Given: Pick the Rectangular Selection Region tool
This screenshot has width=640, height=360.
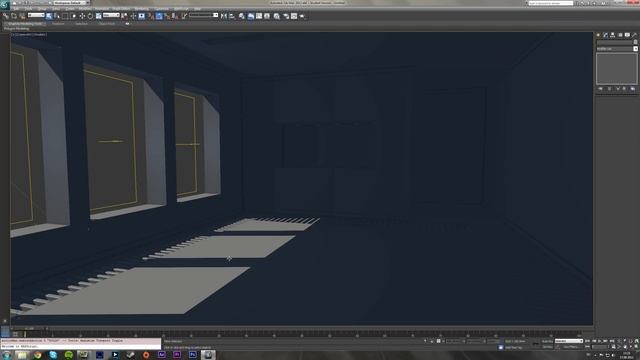Looking at the screenshot, I should pos(65,16).
